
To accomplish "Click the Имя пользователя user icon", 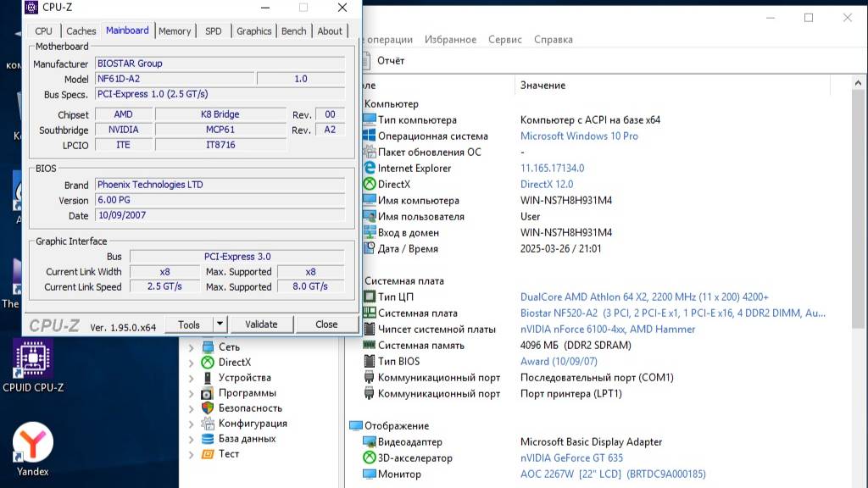I will tap(370, 216).
